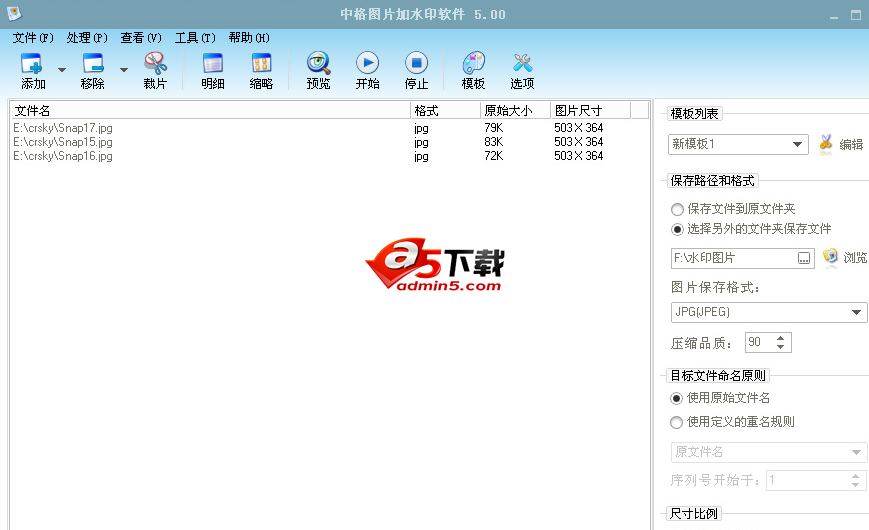The width and height of the screenshot is (869, 530).
Task: Click the 添加 (Add) toolbar icon
Action: 32,64
